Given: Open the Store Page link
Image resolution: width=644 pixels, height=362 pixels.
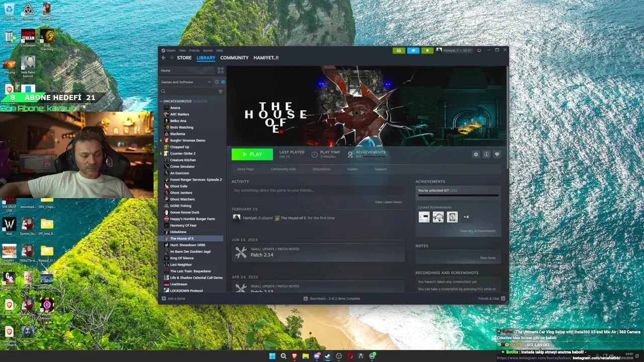Looking at the screenshot, I should [246, 169].
